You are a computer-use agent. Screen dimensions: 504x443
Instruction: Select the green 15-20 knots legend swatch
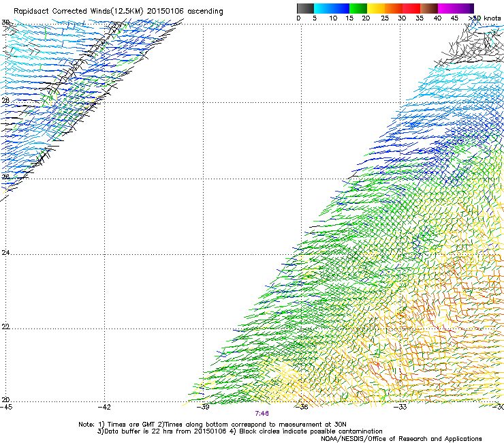point(358,8)
